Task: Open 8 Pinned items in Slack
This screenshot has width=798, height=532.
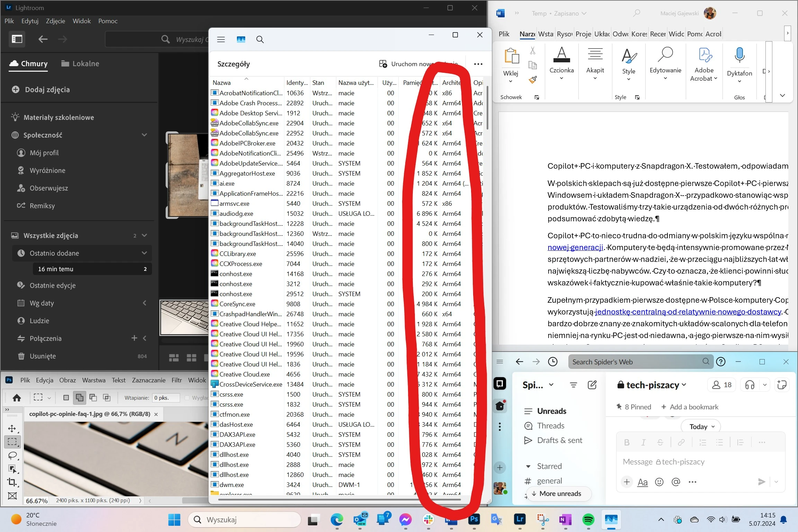Action: [x=633, y=407]
